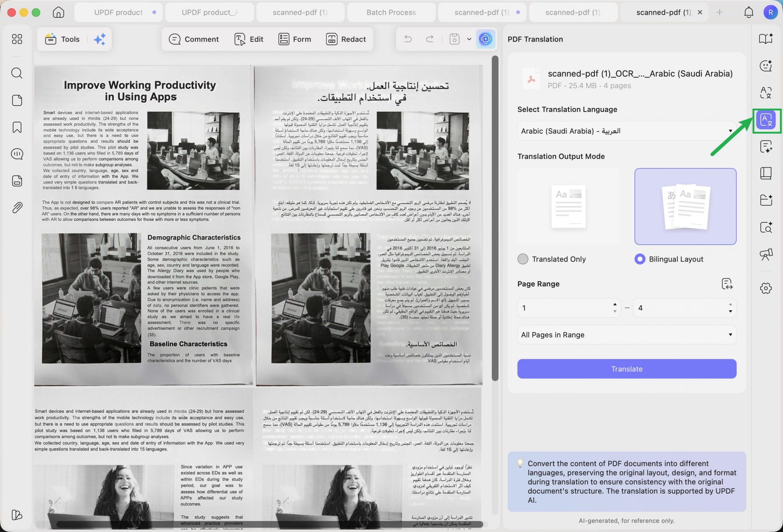The height and width of the screenshot is (532, 783).
Task: Click the swap page range icon
Action: coord(727,284)
